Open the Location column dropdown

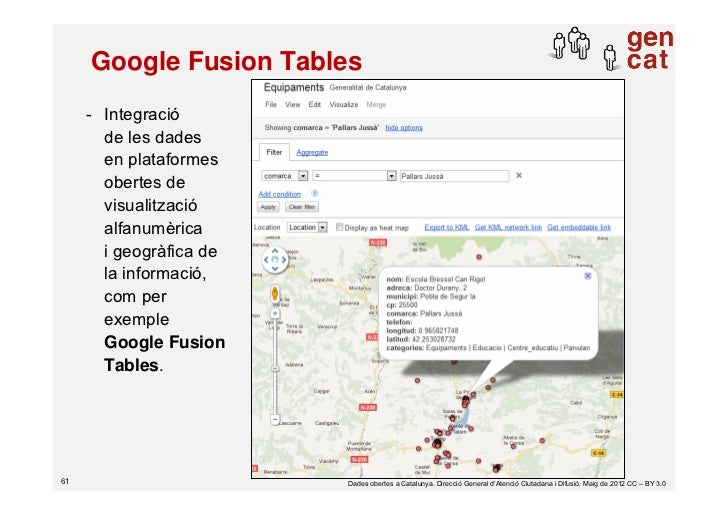pyautogui.click(x=307, y=228)
